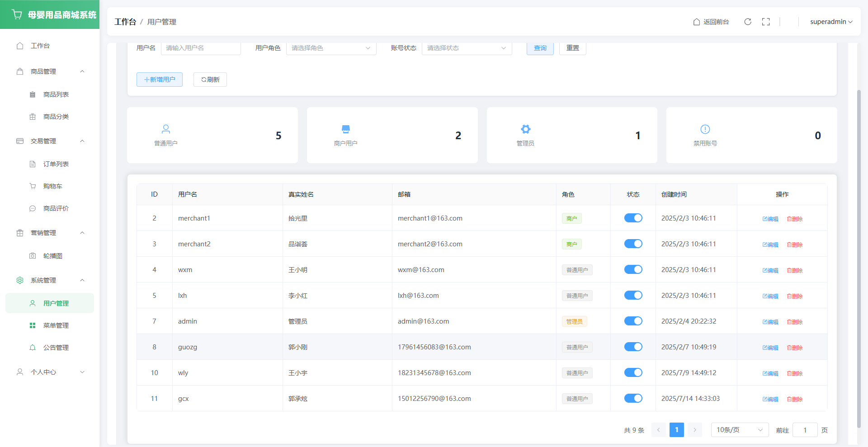Click the refresh icon in top header
Screen dimensions: 868x447
pos(748,22)
